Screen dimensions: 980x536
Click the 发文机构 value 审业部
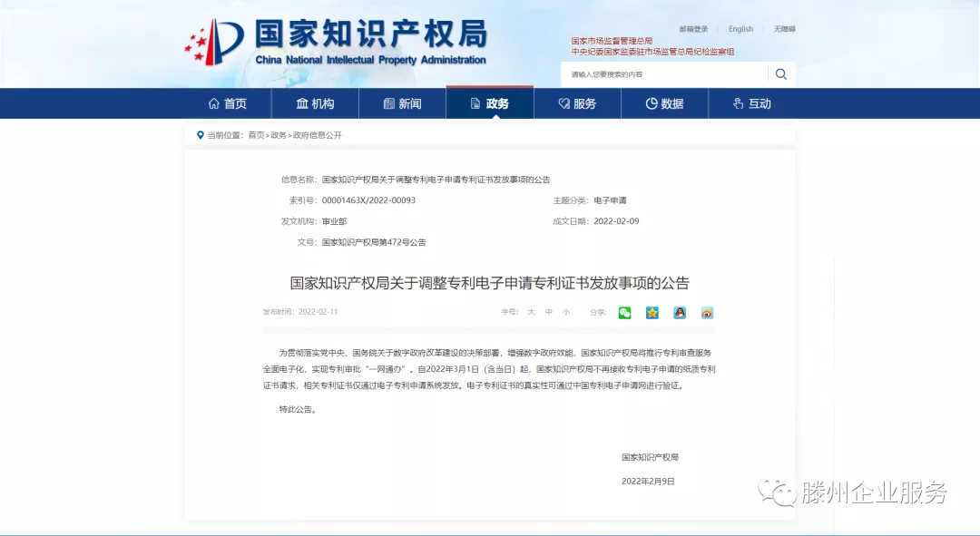tap(334, 221)
